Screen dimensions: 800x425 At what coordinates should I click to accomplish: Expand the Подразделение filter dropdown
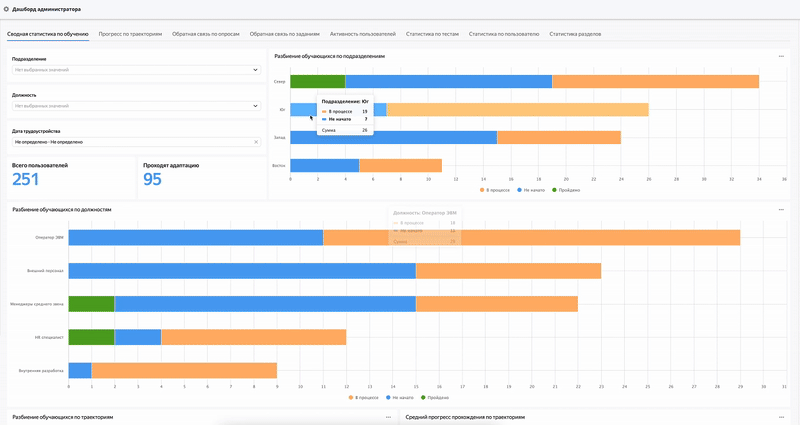tap(135, 70)
